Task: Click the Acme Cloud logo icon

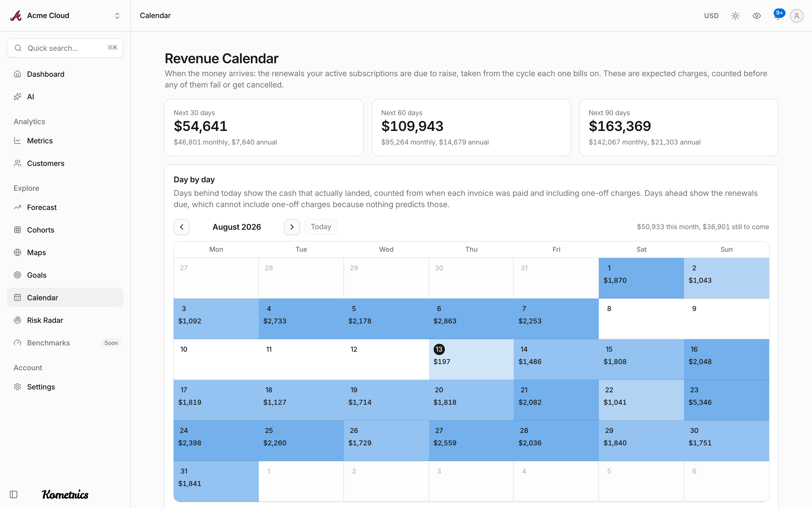Action: coord(16,16)
